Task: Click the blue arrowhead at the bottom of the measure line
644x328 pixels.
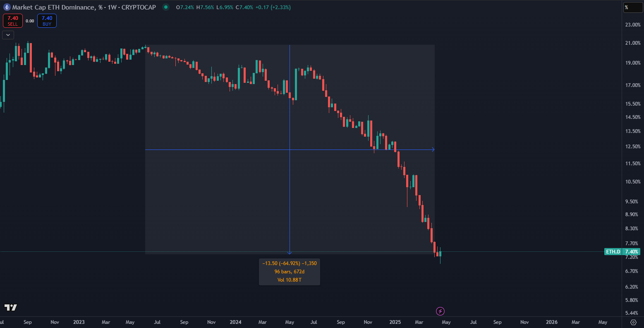Action: [x=290, y=252]
